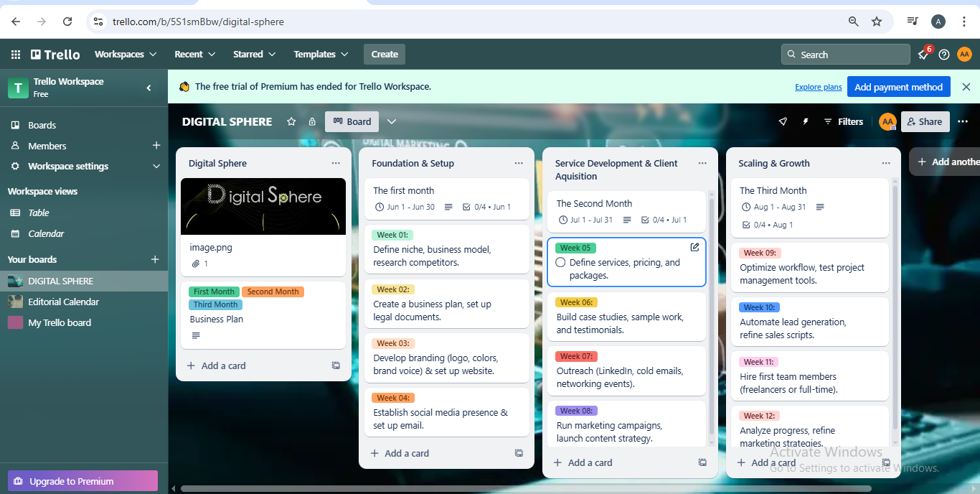This screenshot has height=494, width=980.
Task: Click the horizontal board scrollbar
Action: [526, 488]
